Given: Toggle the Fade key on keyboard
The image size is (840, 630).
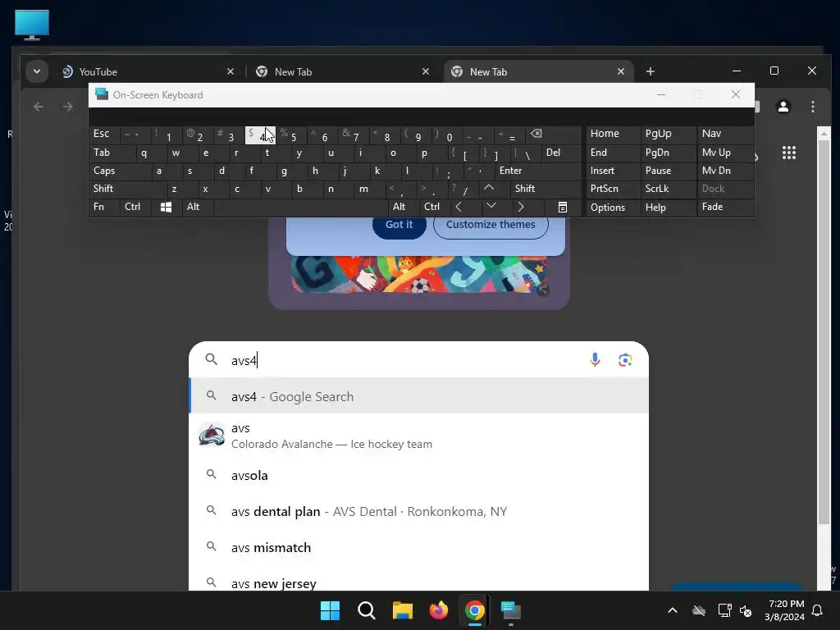Looking at the screenshot, I should (x=725, y=207).
